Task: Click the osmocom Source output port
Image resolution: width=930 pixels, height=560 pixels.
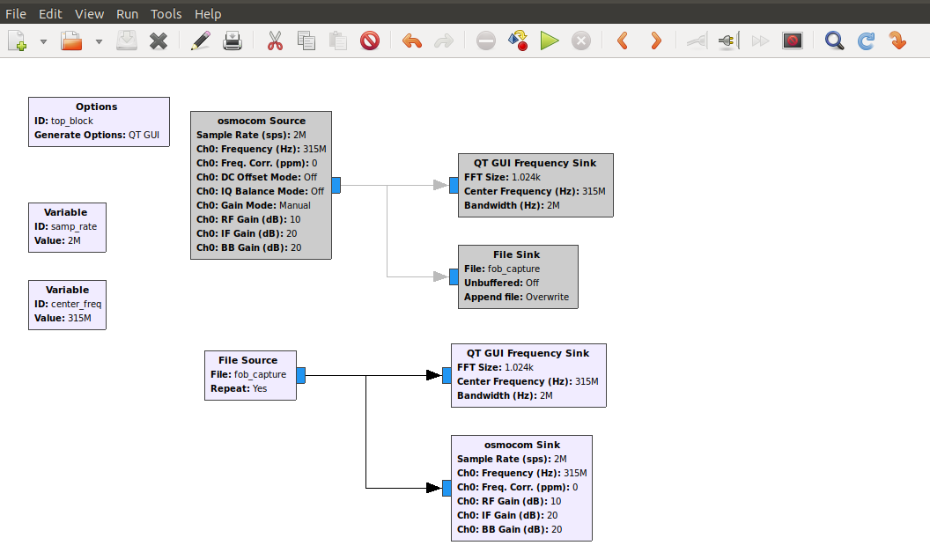Action: (336, 185)
